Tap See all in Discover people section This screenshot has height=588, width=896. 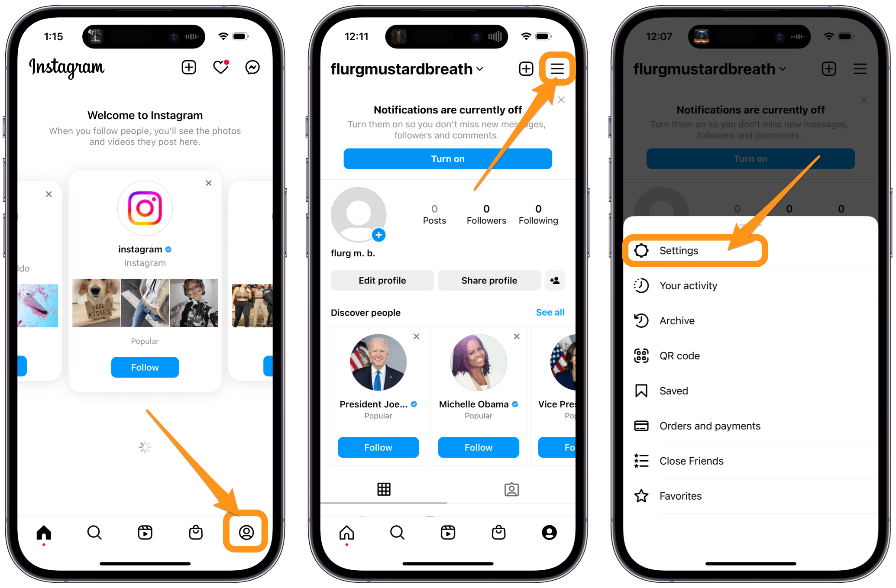pos(550,312)
